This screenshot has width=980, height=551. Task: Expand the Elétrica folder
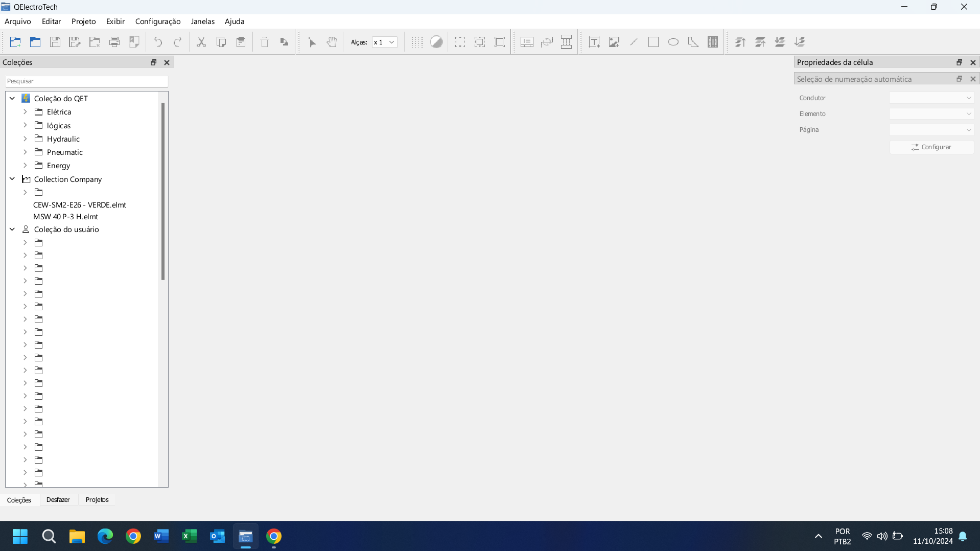click(x=25, y=111)
